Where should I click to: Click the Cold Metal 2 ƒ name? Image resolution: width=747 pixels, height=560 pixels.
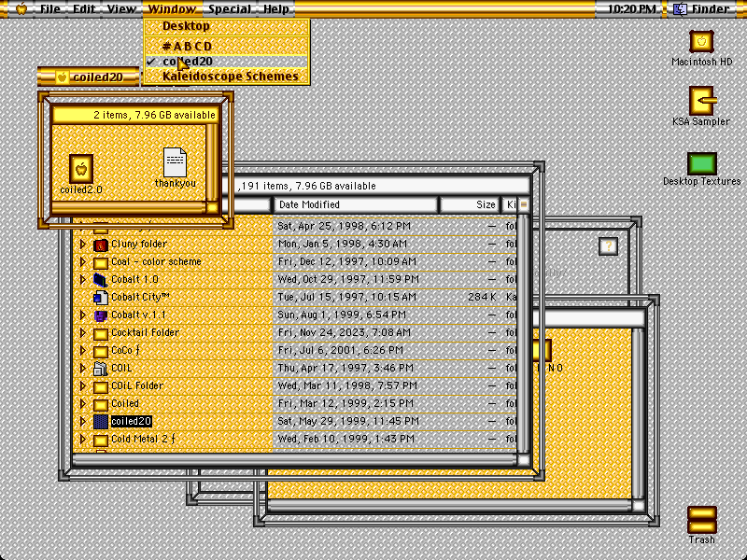[143, 439]
